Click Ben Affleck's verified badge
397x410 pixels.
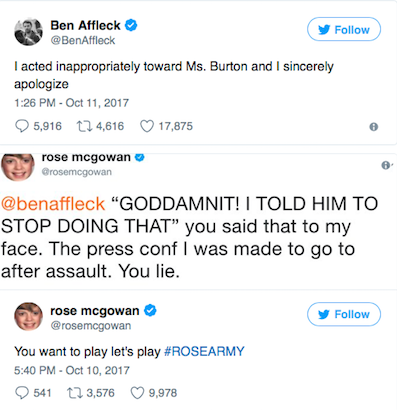click(131, 25)
